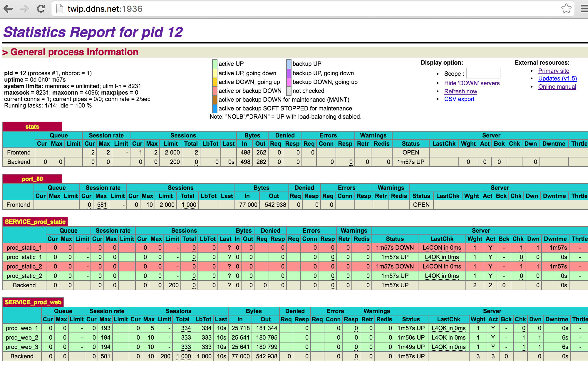
Task: Open the CSV export link
Action: tap(459, 99)
